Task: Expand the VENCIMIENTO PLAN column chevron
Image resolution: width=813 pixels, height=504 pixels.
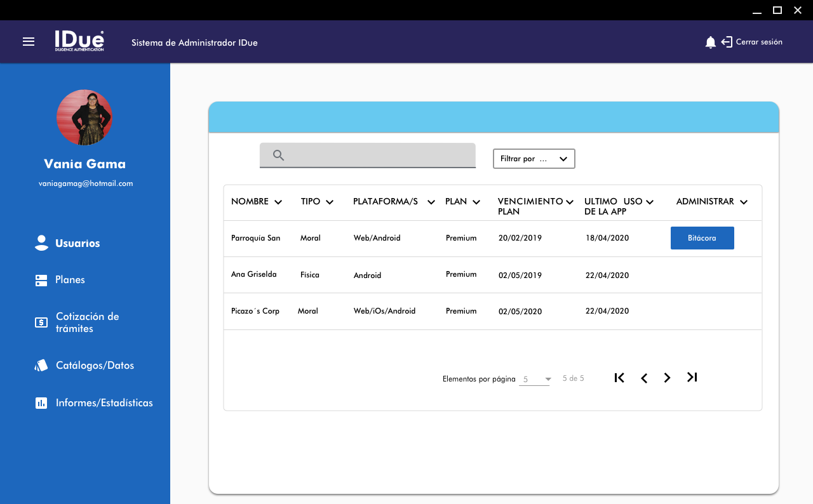Action: pyautogui.click(x=570, y=202)
